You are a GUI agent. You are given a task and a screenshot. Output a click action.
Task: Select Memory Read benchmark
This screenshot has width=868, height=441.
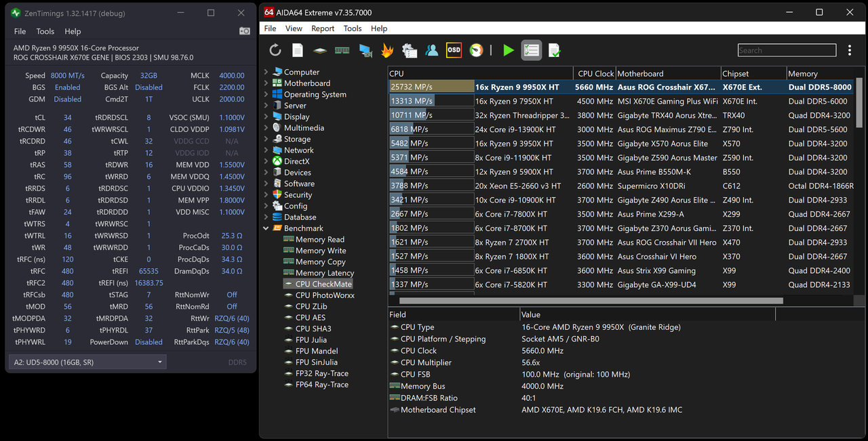tap(320, 239)
